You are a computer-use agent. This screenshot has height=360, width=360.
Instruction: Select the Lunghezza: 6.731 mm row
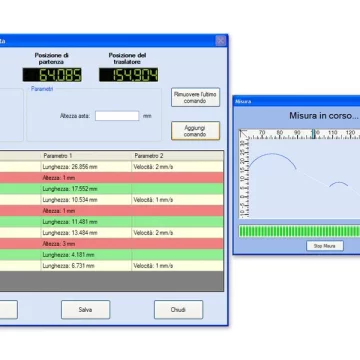111,266
